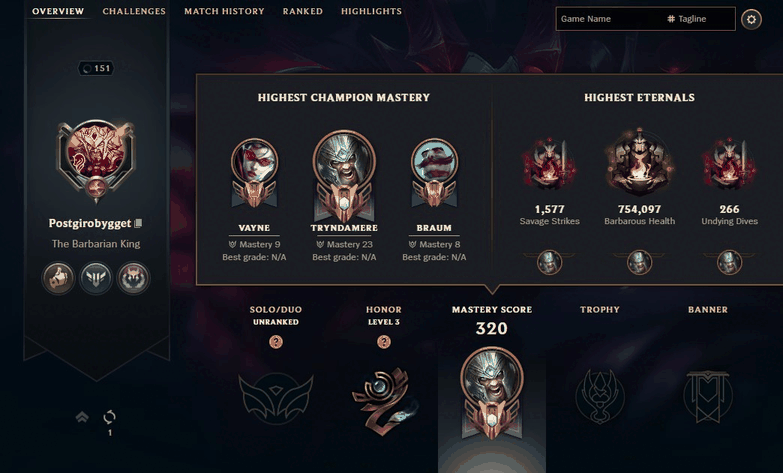Select the winged crest token badge
783x473 pixels.
[x=96, y=278]
